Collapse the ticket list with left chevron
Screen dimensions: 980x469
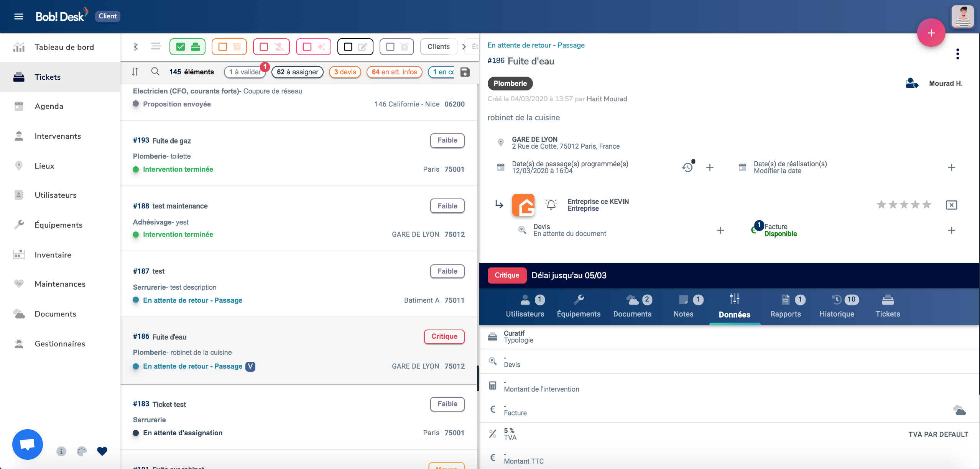pos(136,47)
